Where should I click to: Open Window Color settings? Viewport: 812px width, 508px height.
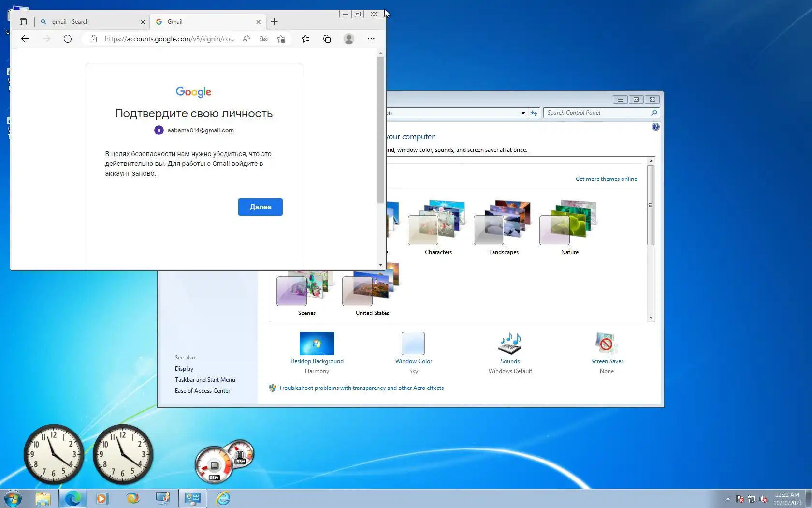pos(414,353)
